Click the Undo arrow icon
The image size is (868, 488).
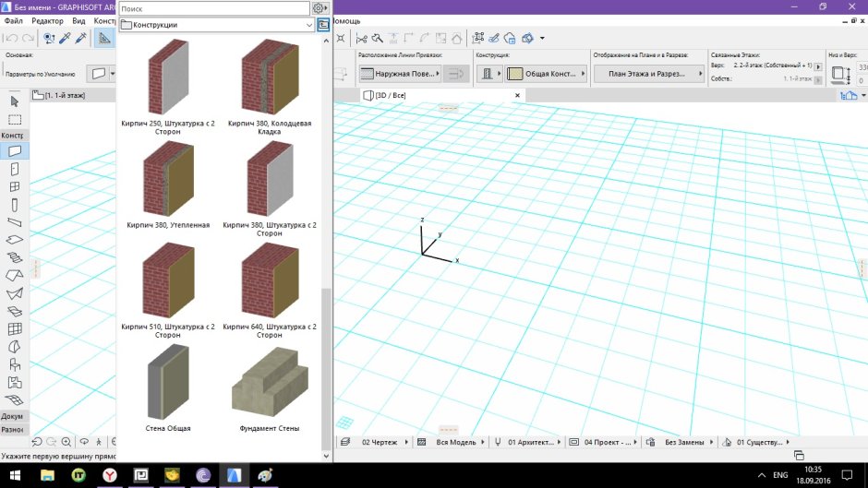[x=12, y=38]
